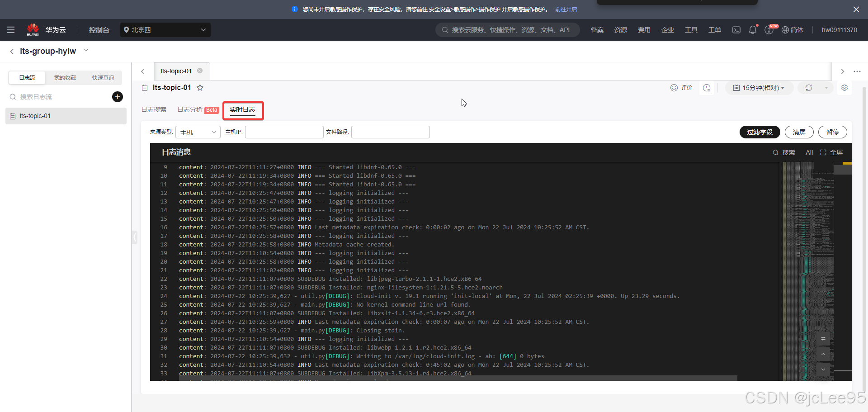Image resolution: width=868 pixels, height=412 pixels.
Task: Open the 来源类型 主机 dropdown
Action: pos(198,132)
